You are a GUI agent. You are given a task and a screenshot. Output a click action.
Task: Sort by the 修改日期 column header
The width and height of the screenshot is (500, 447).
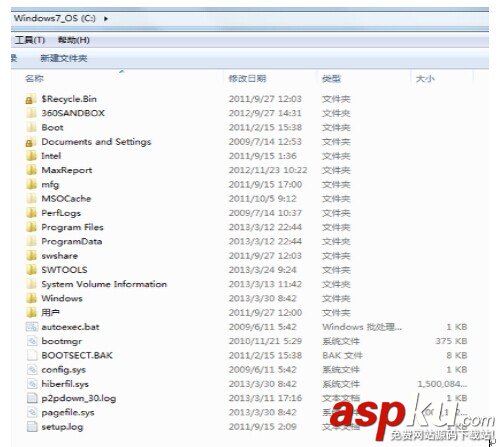247,79
